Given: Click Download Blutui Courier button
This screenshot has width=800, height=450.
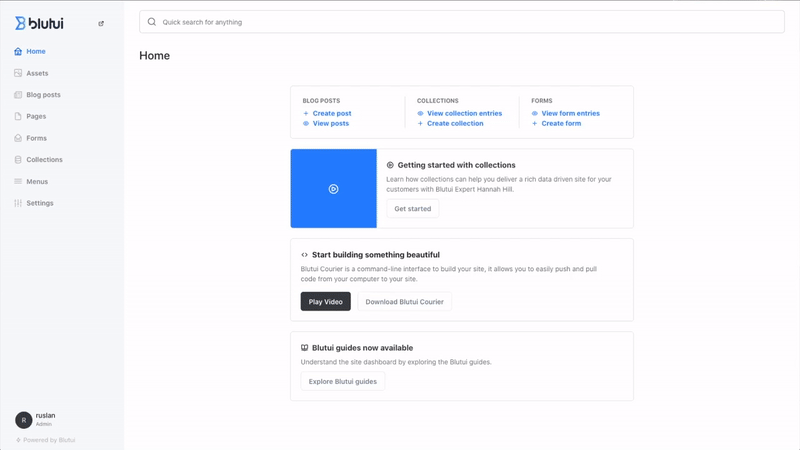Looking at the screenshot, I should pyautogui.click(x=404, y=302).
